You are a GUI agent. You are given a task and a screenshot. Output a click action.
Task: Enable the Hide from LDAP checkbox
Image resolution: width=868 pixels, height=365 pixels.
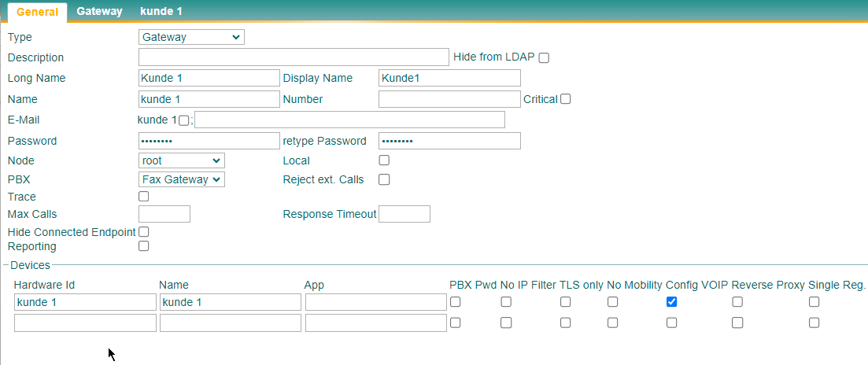coord(544,57)
